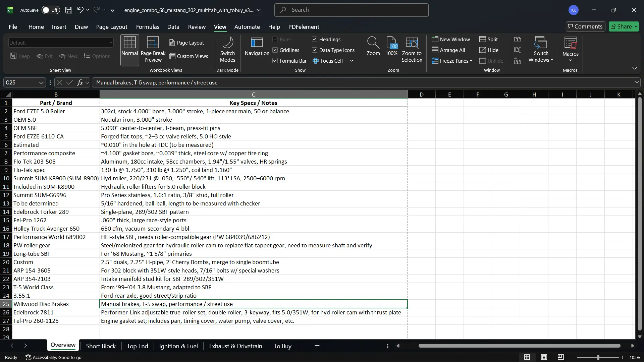The height and width of the screenshot is (362, 644).
Task: Switch to the Home ribbon tab
Action: pyautogui.click(x=36, y=27)
